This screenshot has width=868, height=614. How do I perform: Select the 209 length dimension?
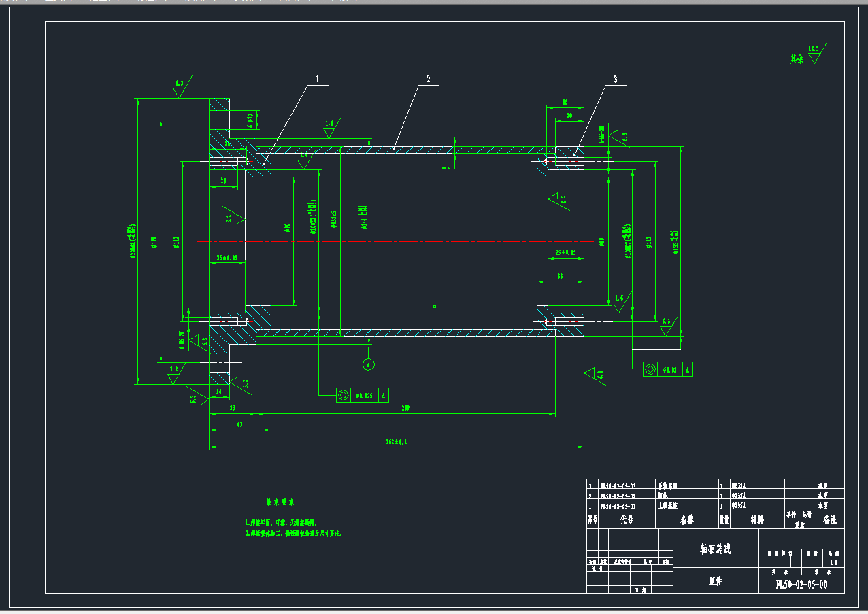(x=407, y=408)
